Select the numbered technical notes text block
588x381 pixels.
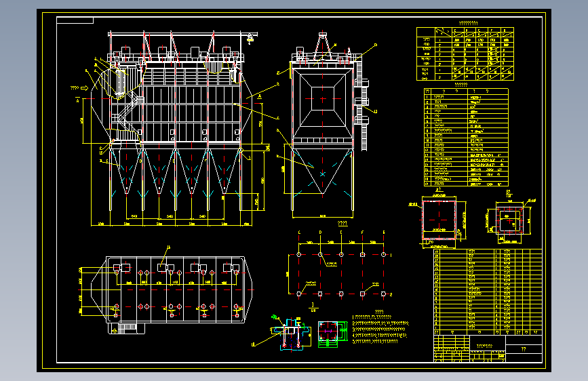pyautogui.click(x=380, y=329)
